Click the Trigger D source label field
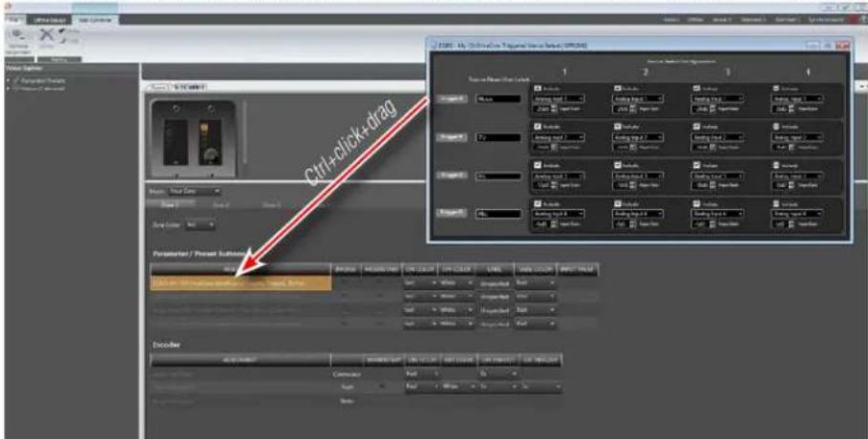Image resolution: width=868 pixels, height=439 pixels. point(498,213)
